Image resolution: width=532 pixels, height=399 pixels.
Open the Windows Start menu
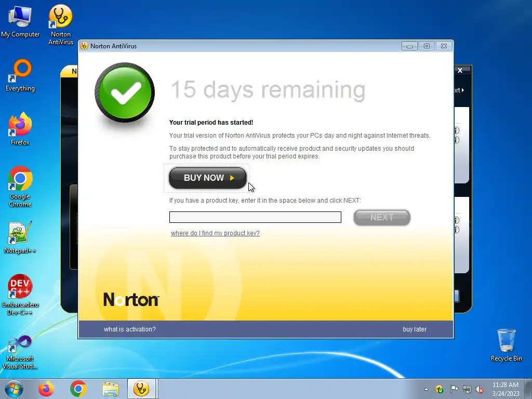coord(14,389)
